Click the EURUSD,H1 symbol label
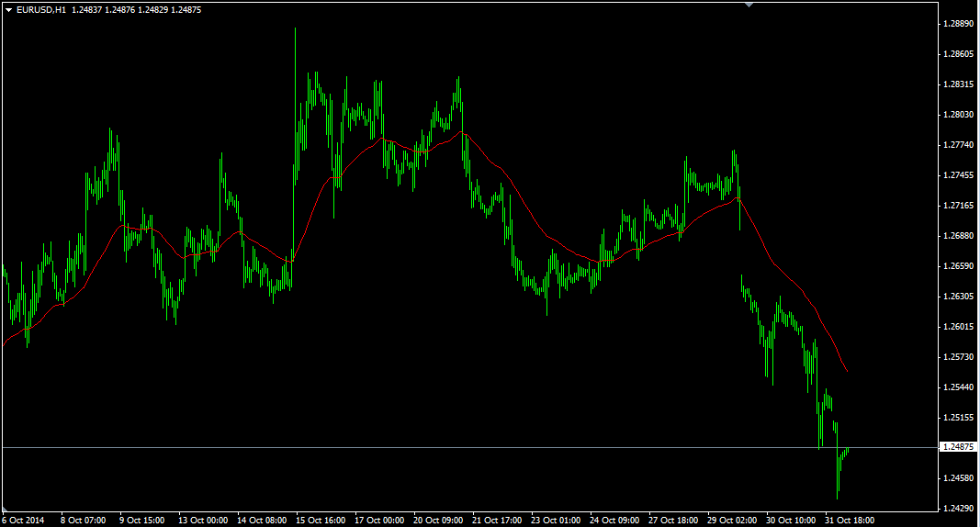 [x=41, y=10]
